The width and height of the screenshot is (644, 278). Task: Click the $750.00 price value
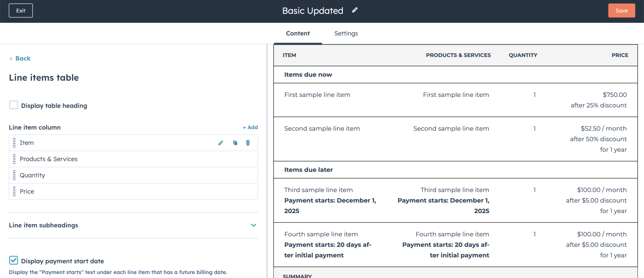tap(615, 95)
